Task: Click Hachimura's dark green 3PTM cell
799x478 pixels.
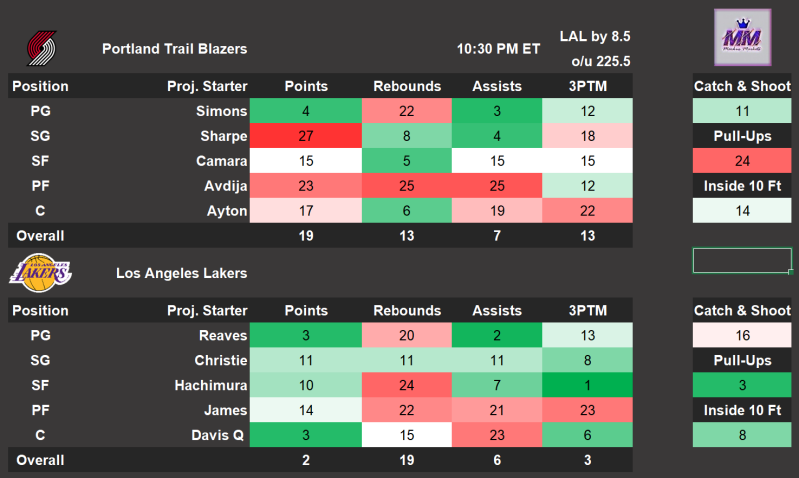Action: 586,385
